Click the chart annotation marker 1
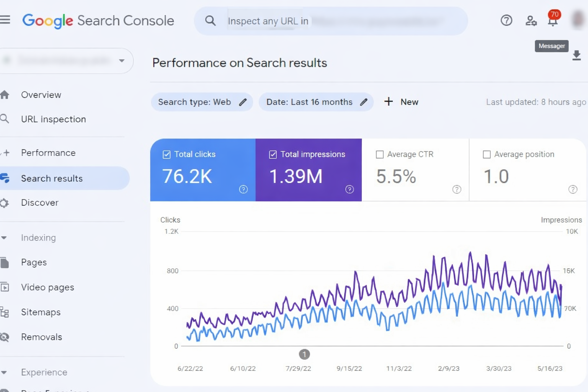 (x=304, y=354)
